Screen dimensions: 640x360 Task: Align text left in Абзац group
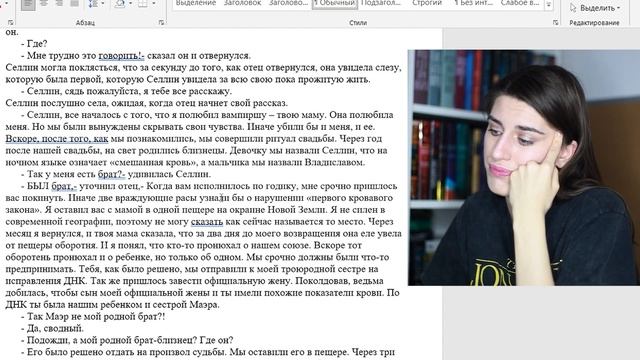pyautogui.click(x=28, y=4)
